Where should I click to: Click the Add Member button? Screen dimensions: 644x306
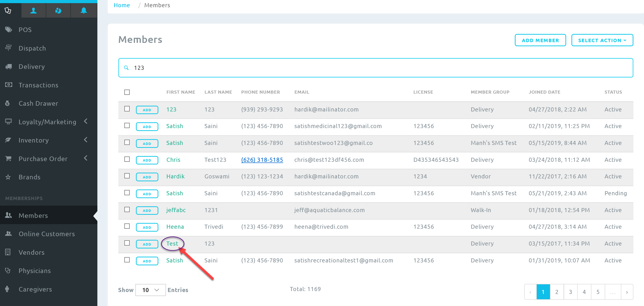point(540,40)
